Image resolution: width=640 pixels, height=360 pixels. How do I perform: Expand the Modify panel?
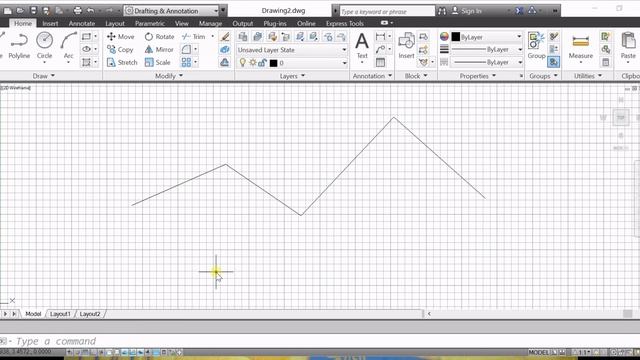point(169,76)
